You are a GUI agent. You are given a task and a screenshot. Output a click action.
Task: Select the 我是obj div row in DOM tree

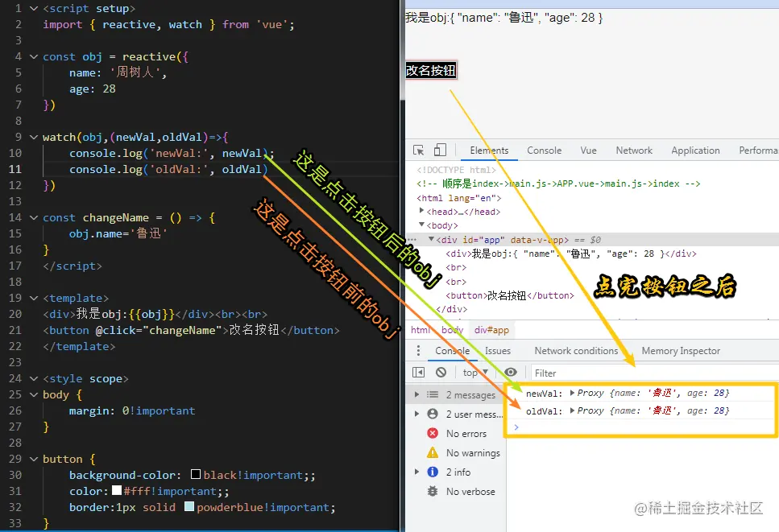pyautogui.click(x=571, y=254)
